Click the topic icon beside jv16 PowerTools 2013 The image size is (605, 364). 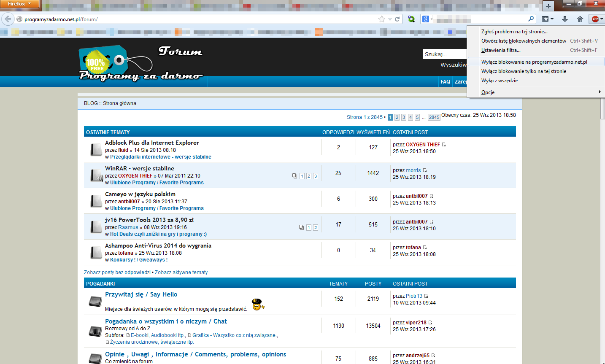pos(96,227)
